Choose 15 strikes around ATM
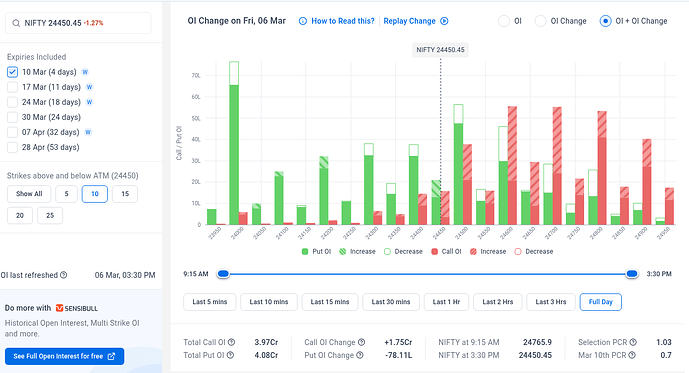Screen dimensions: 689x373 click(x=125, y=194)
